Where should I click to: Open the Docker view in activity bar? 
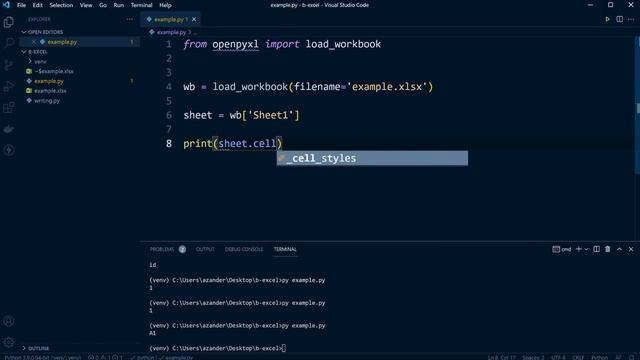(9, 129)
